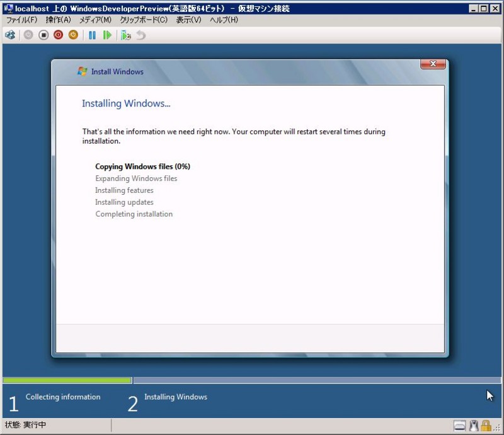The image size is (504, 435).
Task: Click the 'Completing installation' step
Action: (134, 214)
